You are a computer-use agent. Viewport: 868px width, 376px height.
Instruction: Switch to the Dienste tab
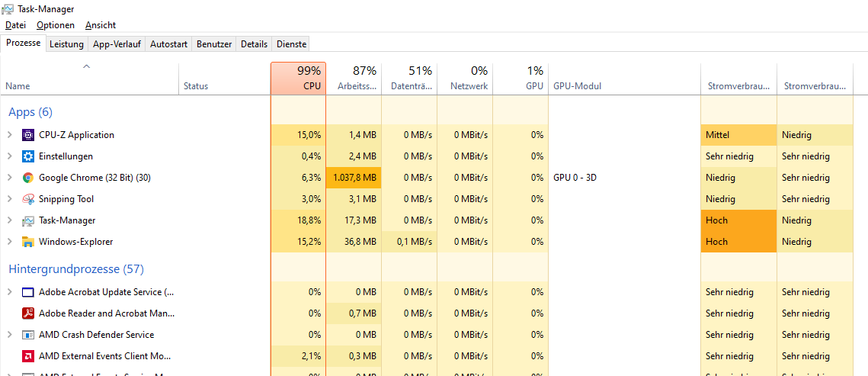290,44
